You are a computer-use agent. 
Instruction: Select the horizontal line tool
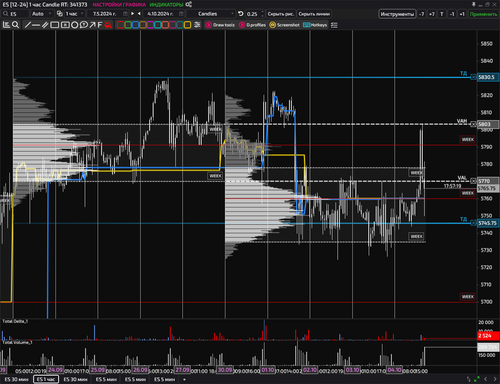tap(36, 25)
